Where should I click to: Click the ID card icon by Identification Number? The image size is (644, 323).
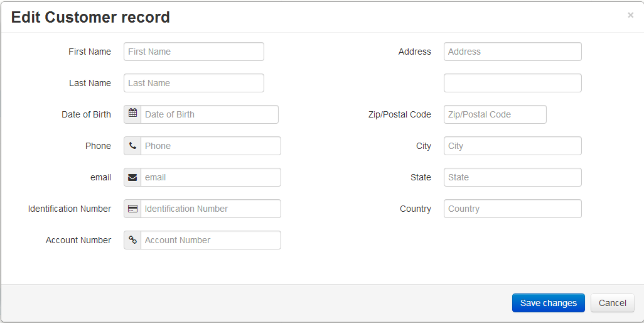click(x=132, y=209)
